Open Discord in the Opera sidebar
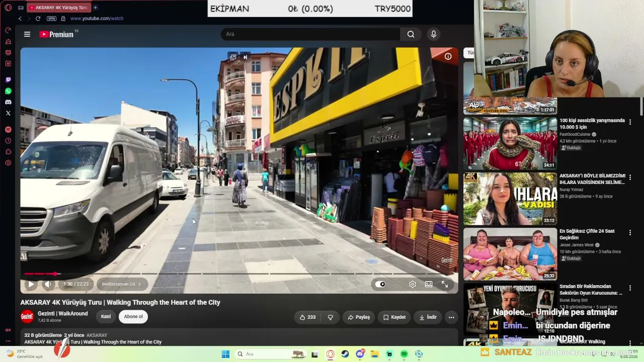Viewport: 644px width, 362px height. coord(8,102)
